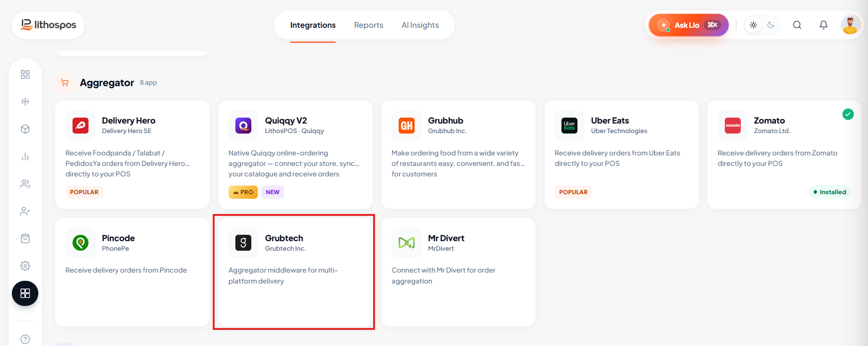Viewport: 868px width, 346px height.
Task: Click the sidebar sparkle/table layout icon
Action: click(25, 102)
